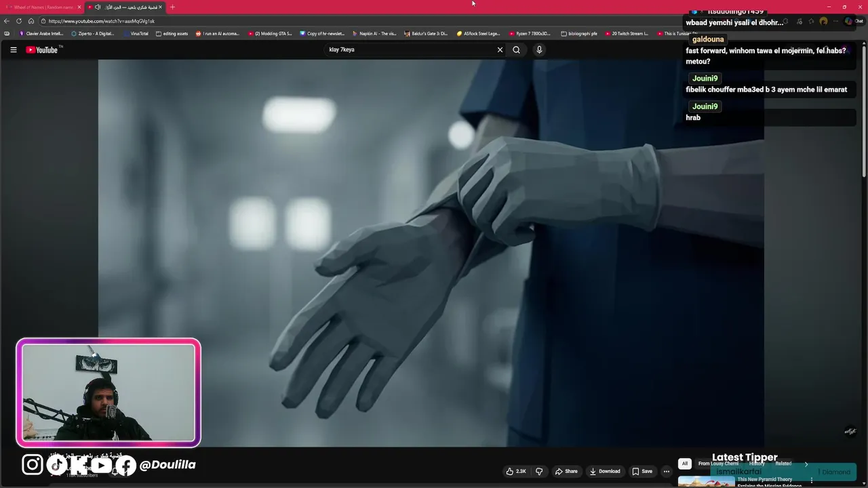
Task: Open 'I run an AI automa...' bookmark
Action: (218, 33)
